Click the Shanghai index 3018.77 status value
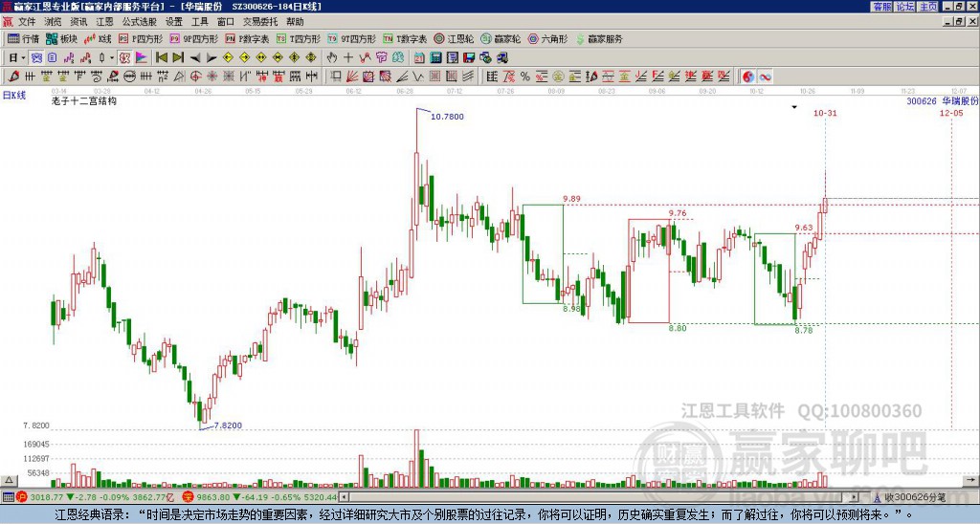980x524 pixels. (46, 497)
